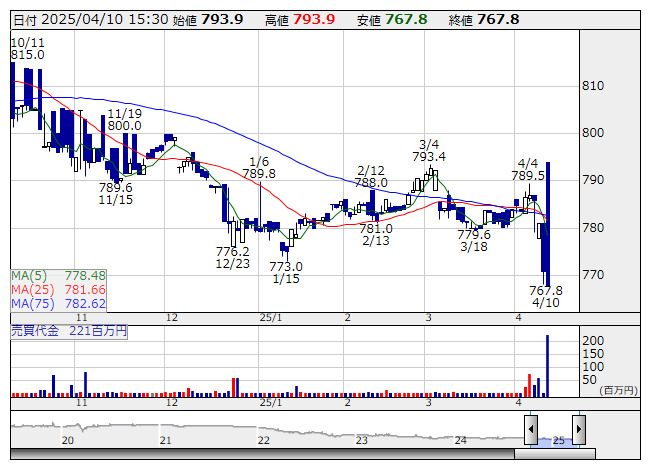The width and height of the screenshot is (653, 470).
Task: Click the 売買代金 221百万円 volume label
Action: click(69, 331)
